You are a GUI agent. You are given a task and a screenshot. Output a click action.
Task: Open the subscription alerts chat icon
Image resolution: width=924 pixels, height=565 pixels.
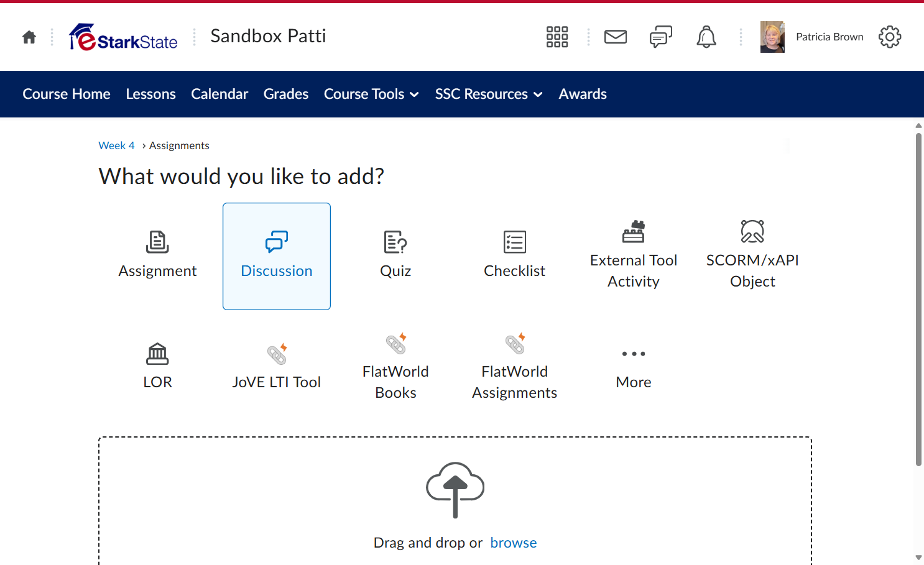click(661, 37)
